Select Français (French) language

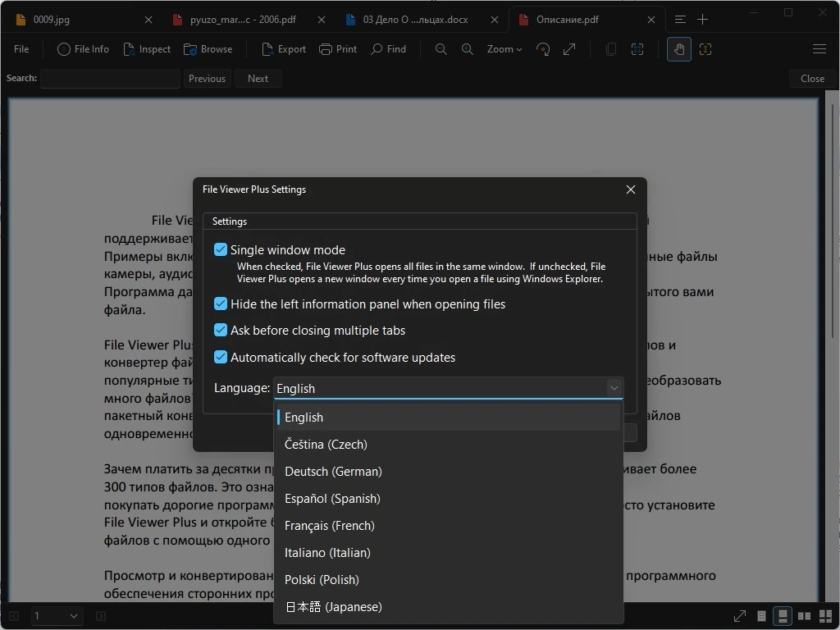click(449, 526)
